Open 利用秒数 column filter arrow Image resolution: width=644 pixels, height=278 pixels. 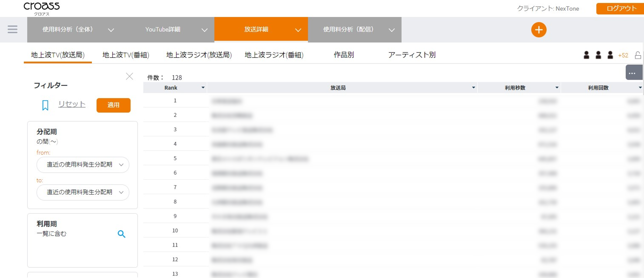557,88
